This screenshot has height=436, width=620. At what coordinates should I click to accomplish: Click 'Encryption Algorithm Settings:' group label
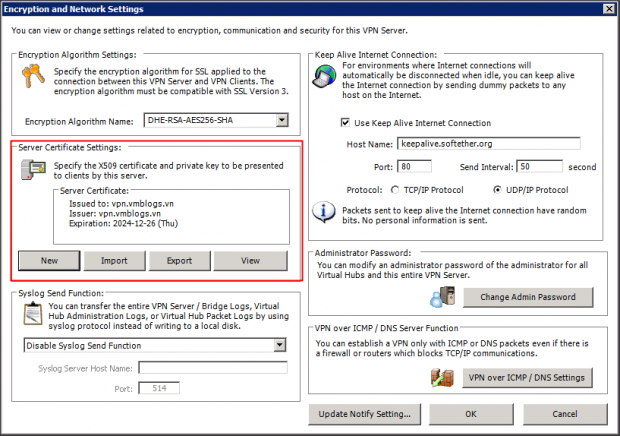click(x=77, y=55)
